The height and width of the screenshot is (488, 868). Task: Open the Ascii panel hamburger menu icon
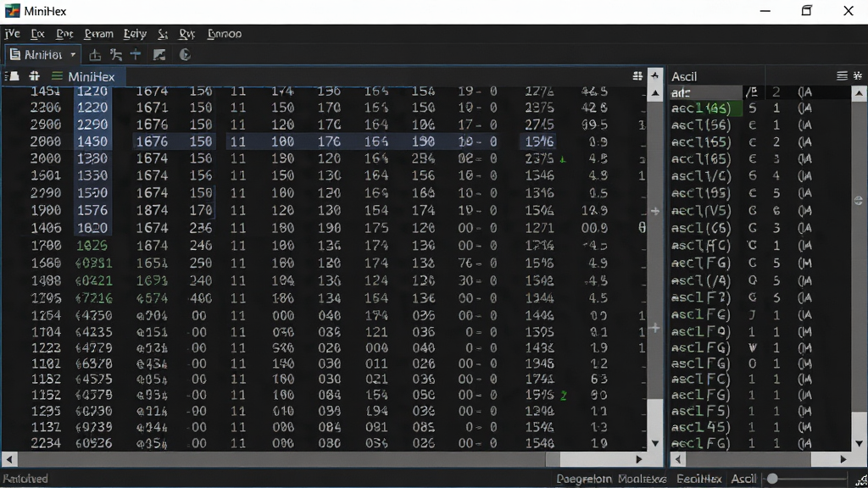[842, 75]
